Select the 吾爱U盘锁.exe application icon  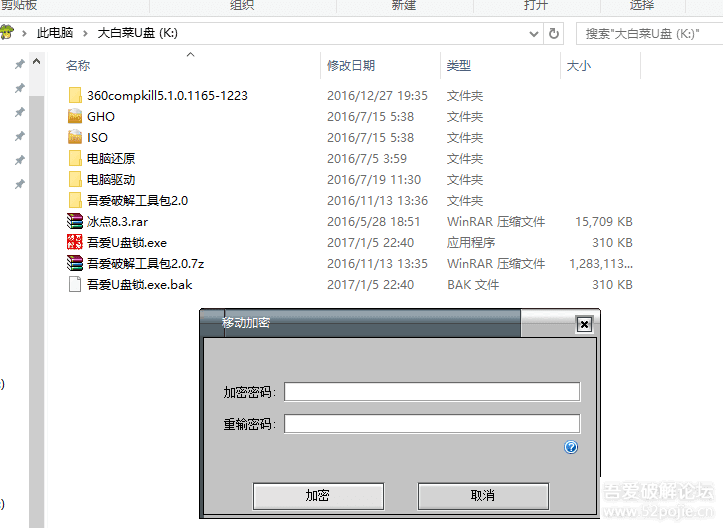pos(75,243)
